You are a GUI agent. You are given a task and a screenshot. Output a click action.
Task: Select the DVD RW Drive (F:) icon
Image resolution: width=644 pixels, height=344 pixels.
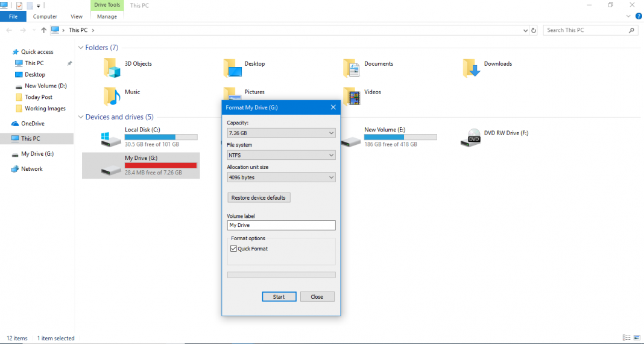[471, 138]
